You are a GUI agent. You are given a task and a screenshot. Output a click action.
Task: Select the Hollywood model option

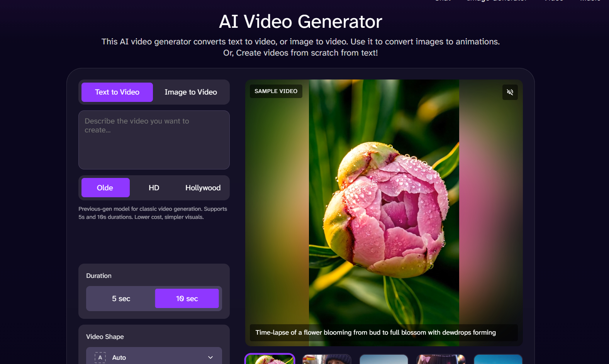pyautogui.click(x=203, y=188)
